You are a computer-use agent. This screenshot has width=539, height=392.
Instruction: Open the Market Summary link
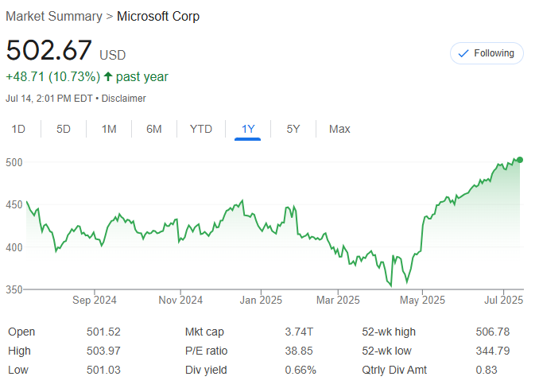(54, 16)
